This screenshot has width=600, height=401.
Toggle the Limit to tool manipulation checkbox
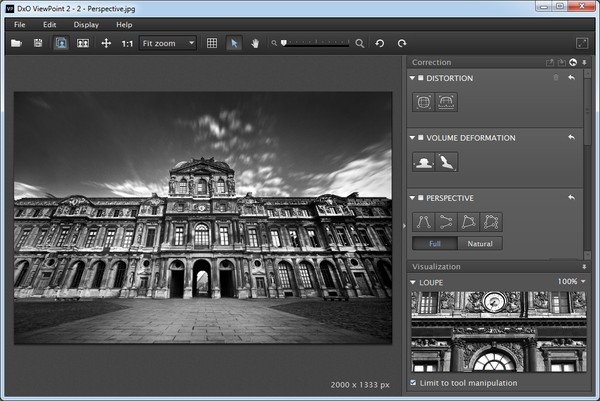413,383
